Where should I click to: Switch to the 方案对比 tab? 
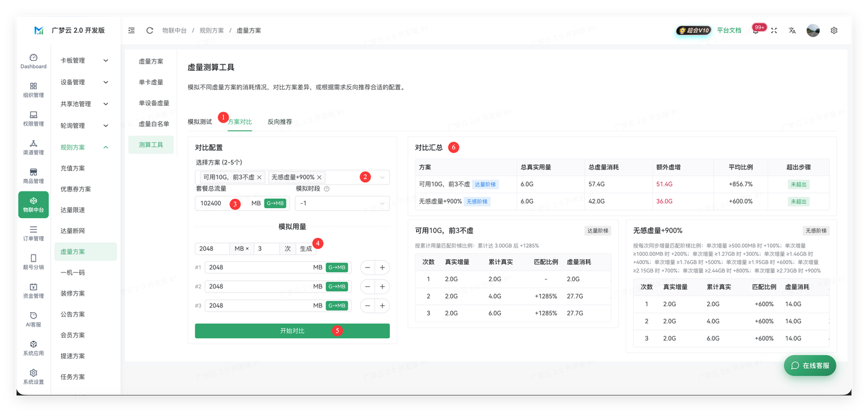[x=240, y=122]
